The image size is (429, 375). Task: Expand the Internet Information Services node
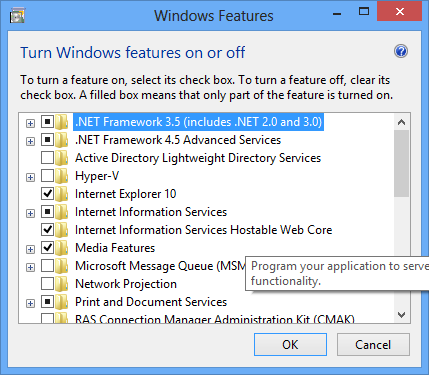(x=30, y=213)
